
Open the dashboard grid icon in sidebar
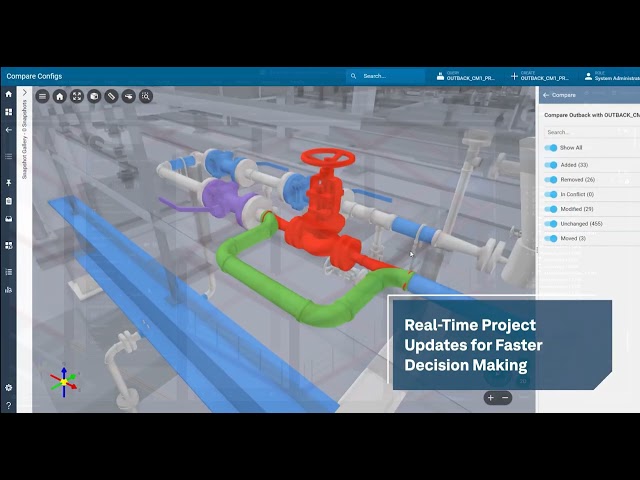point(8,112)
